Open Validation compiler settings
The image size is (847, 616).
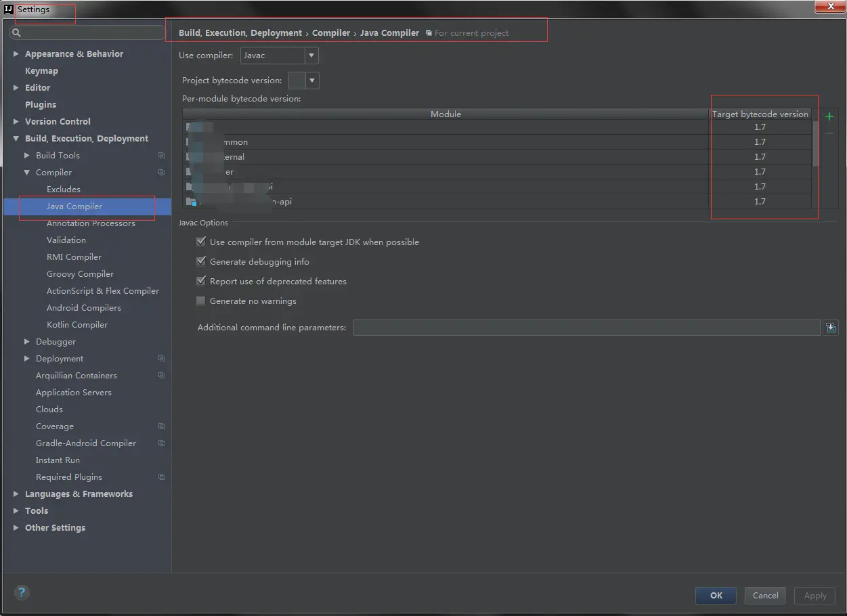coord(66,240)
